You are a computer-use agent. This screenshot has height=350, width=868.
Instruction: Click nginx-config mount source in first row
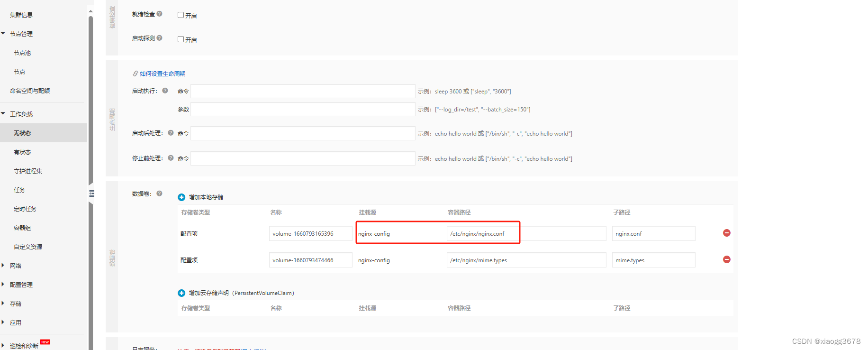[x=374, y=234]
